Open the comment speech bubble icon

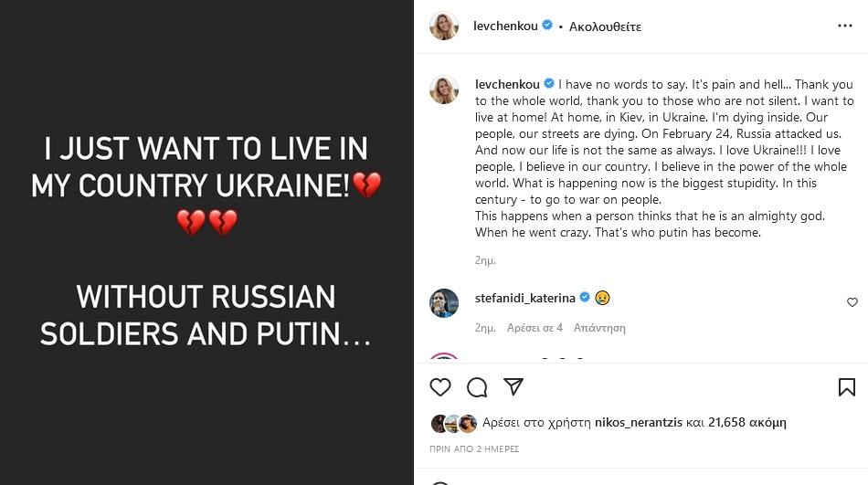[x=477, y=387]
